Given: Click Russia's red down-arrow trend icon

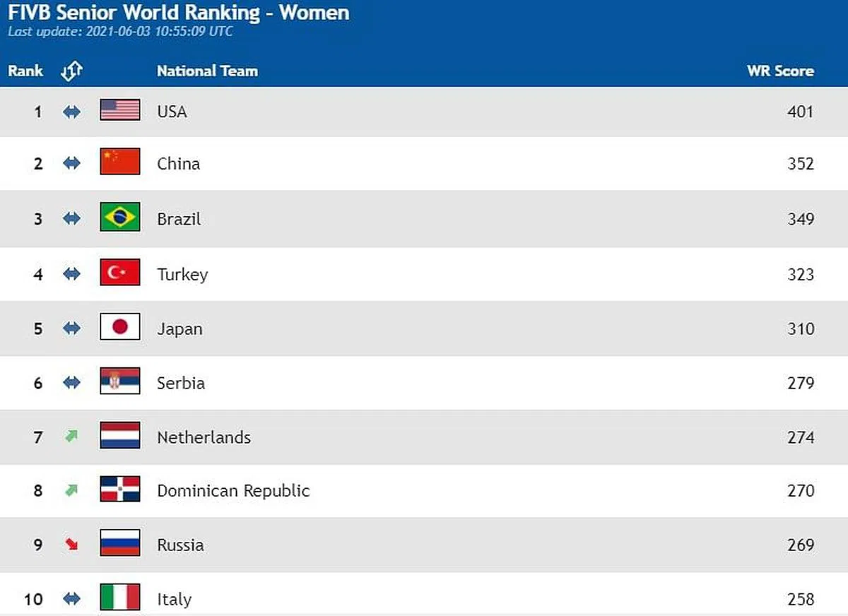Looking at the screenshot, I should pyautogui.click(x=71, y=544).
